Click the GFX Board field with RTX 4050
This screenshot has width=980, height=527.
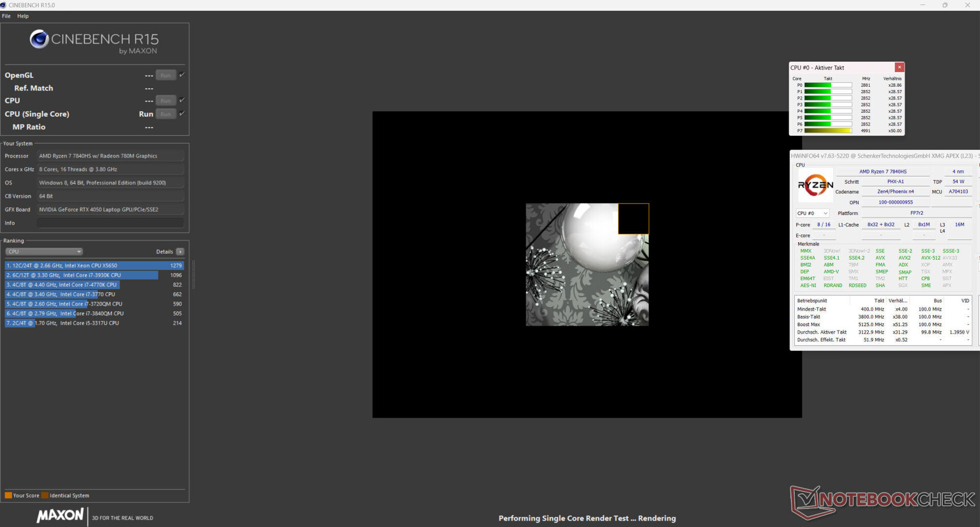[x=110, y=210]
